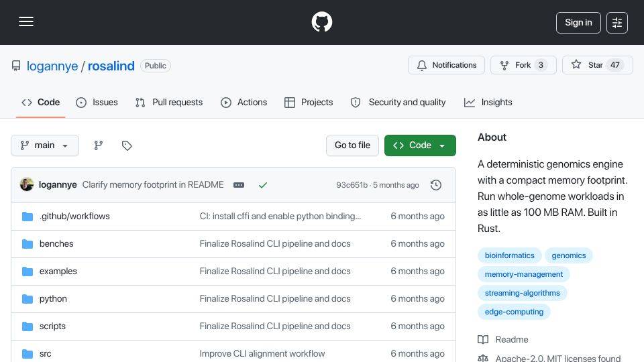Image resolution: width=644 pixels, height=362 pixels.
Task: Open scripts row Finalize Rosalind CLI commit
Action: pos(275,326)
